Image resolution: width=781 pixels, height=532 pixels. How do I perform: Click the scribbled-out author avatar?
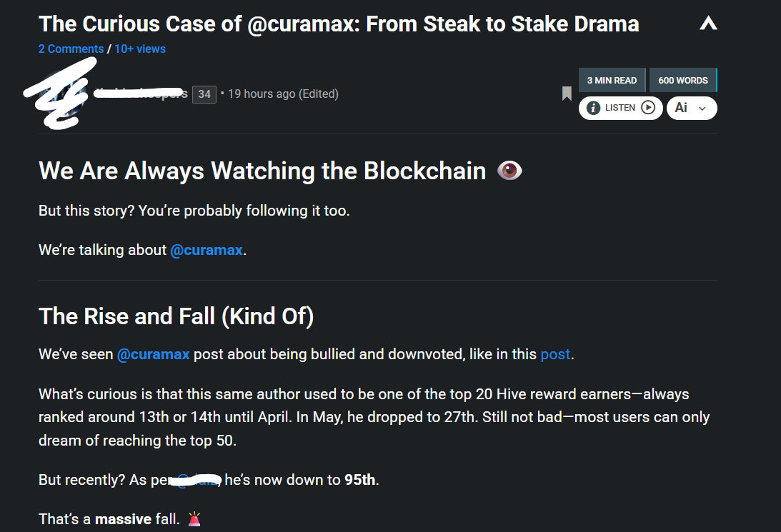pos(60,93)
